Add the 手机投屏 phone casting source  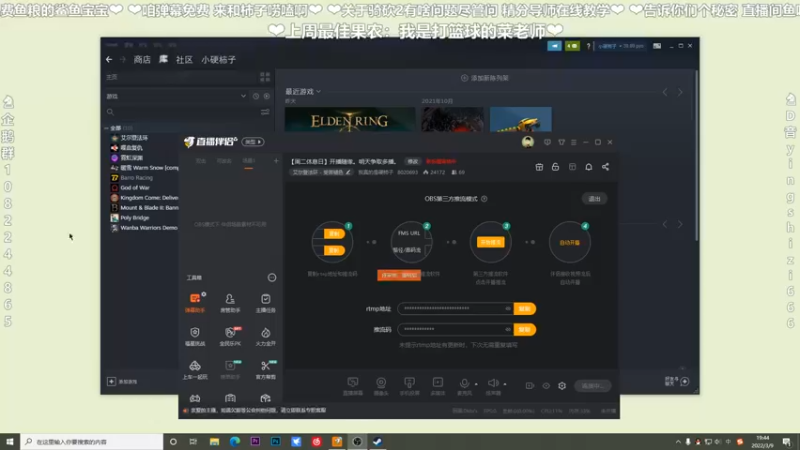click(x=409, y=386)
